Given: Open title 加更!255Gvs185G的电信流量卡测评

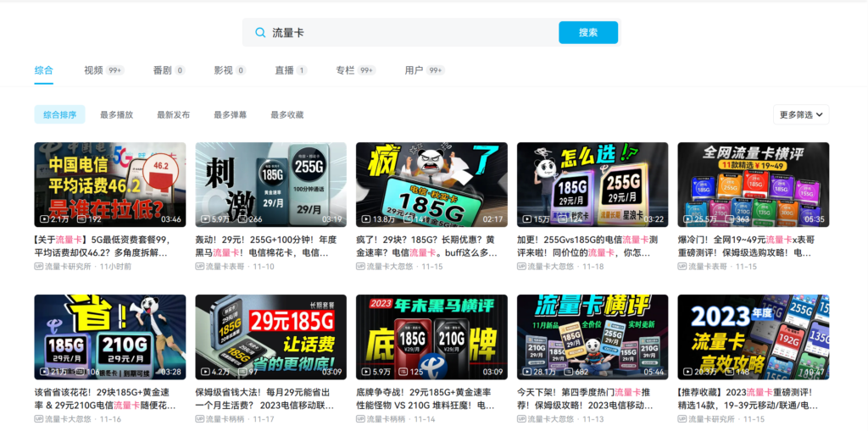Looking at the screenshot, I should [588, 246].
